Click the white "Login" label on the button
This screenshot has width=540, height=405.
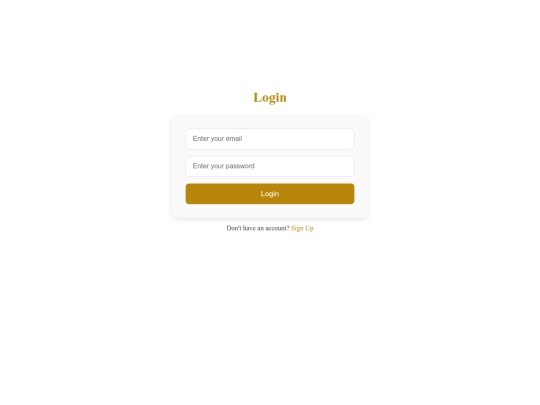click(270, 194)
